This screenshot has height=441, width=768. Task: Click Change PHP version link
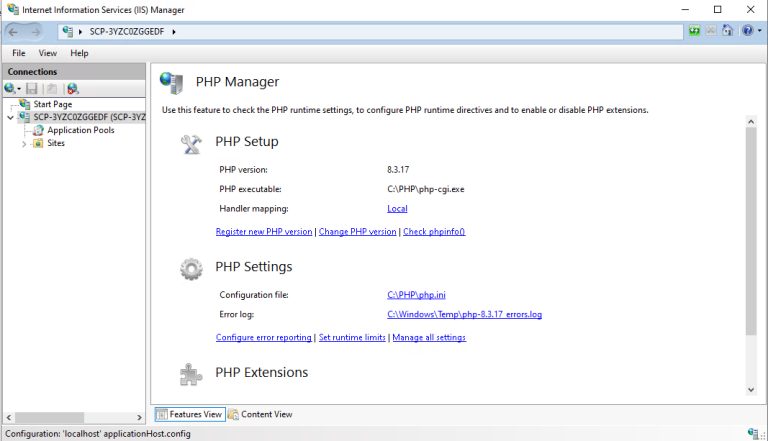358,232
